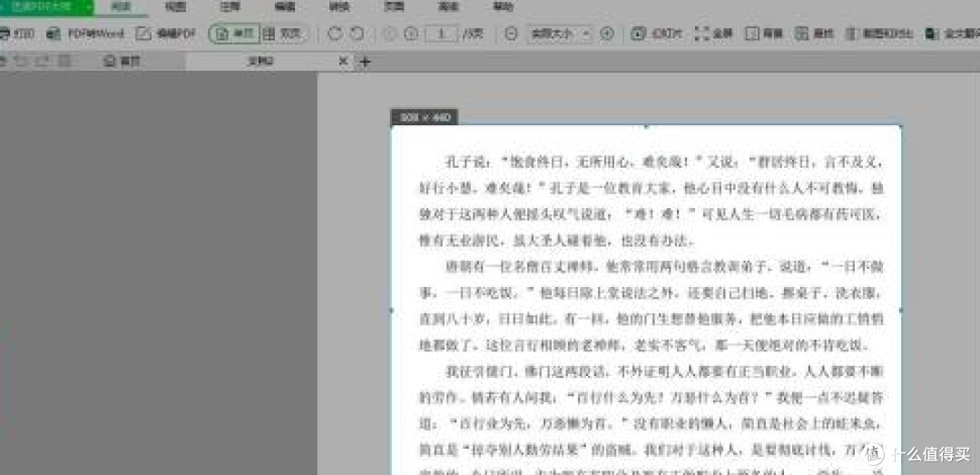980x475 pixels.
Task: Go to the next page arrow
Action: click(x=411, y=34)
